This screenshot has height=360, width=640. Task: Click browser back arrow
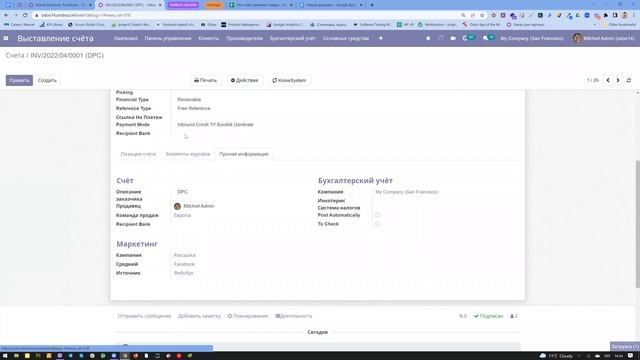[6, 15]
